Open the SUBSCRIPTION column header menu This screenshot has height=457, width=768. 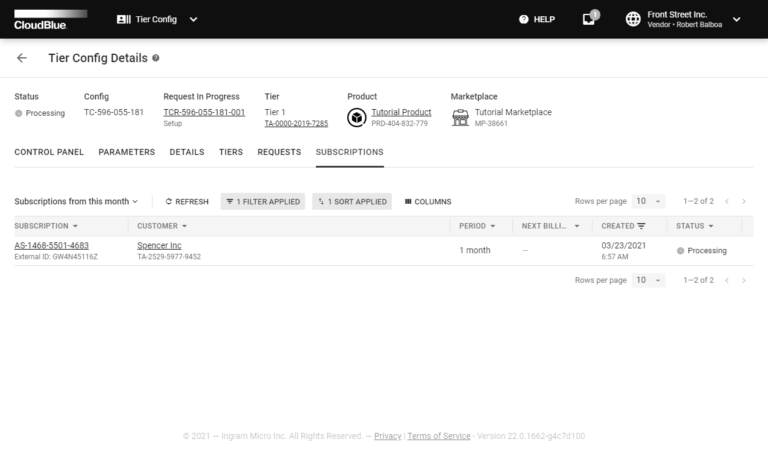click(x=75, y=226)
